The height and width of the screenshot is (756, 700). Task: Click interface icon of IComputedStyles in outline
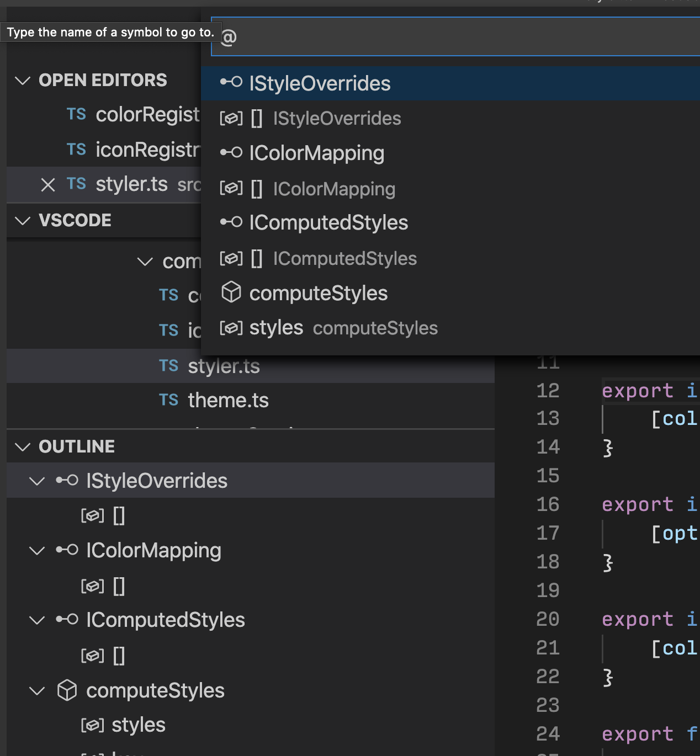[67, 620]
